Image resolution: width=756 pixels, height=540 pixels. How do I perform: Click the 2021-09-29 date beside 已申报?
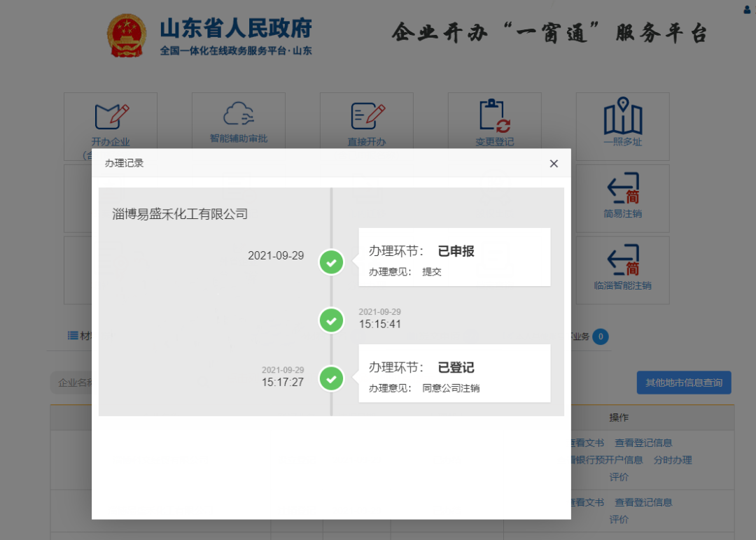(276, 255)
